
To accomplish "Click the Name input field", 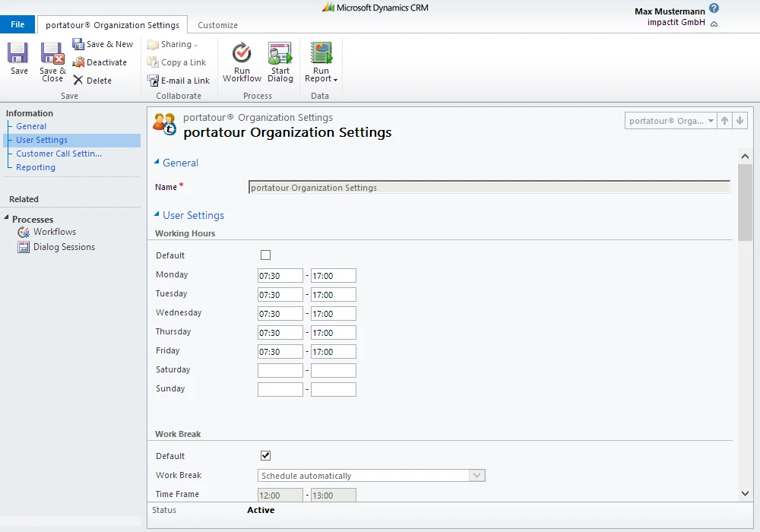I will click(489, 188).
